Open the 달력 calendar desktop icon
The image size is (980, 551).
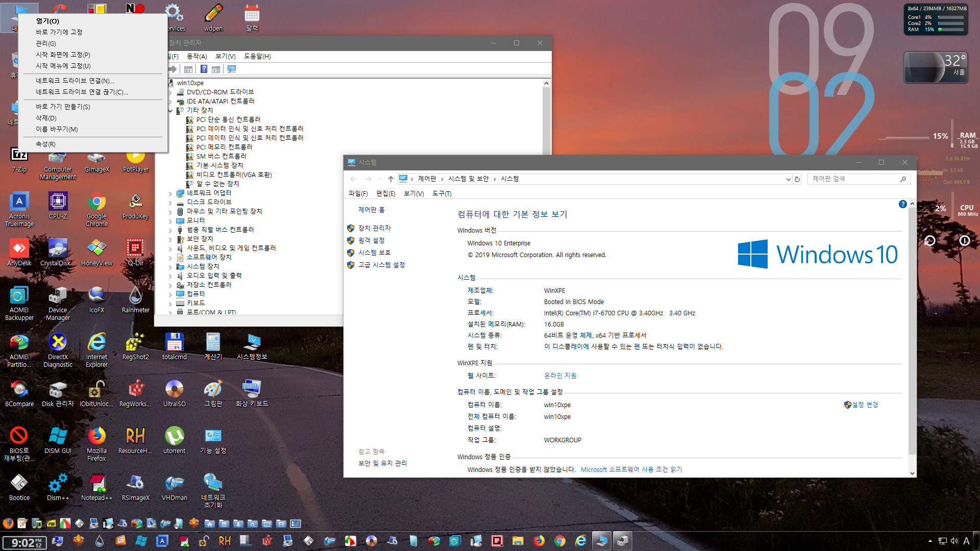click(x=252, y=18)
